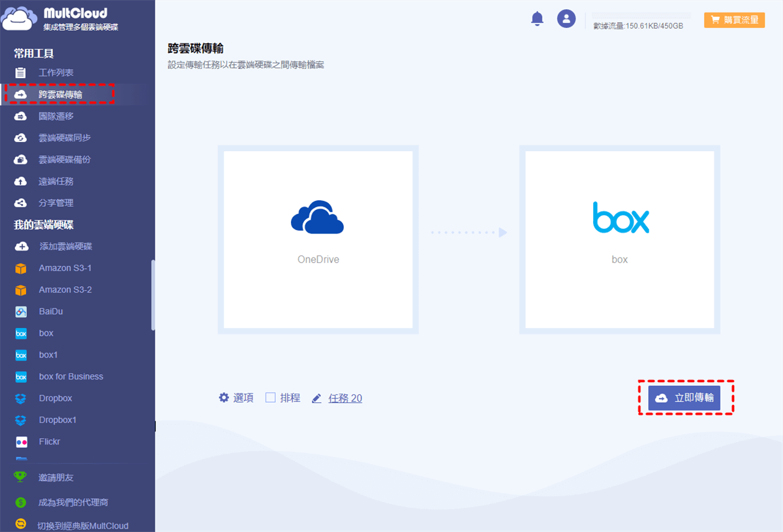Open 工作列表 in the sidebar
This screenshot has height=532, width=783.
(x=56, y=72)
